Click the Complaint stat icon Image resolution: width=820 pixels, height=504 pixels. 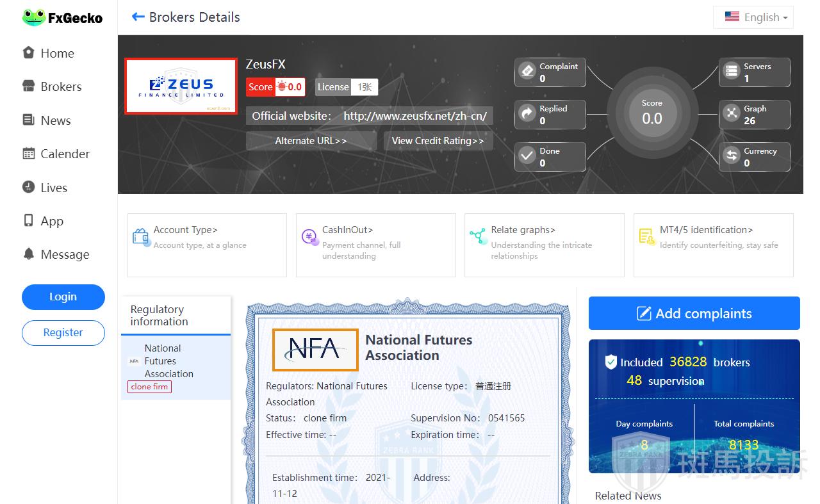point(527,72)
